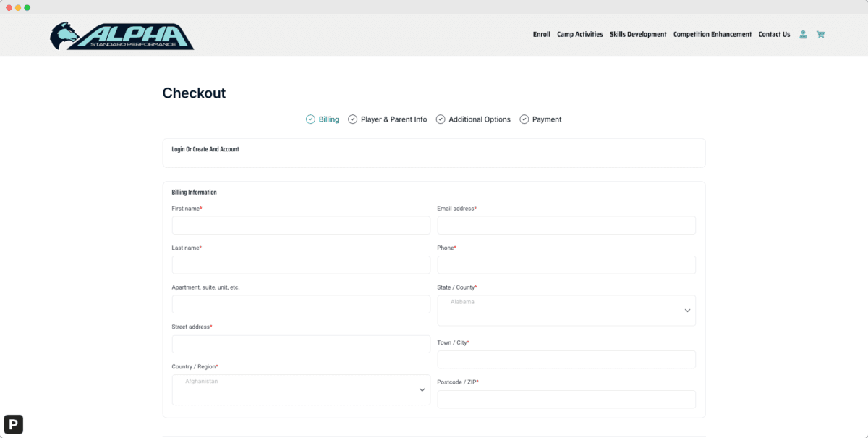Select Enroll in the navigation menu
Screen dimensions: 868x438
(x=541, y=34)
